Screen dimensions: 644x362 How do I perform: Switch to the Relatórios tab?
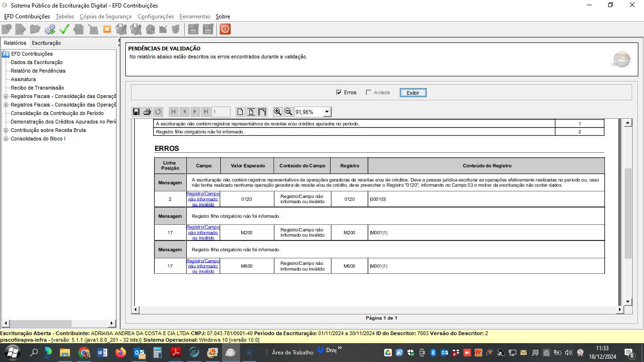point(15,43)
